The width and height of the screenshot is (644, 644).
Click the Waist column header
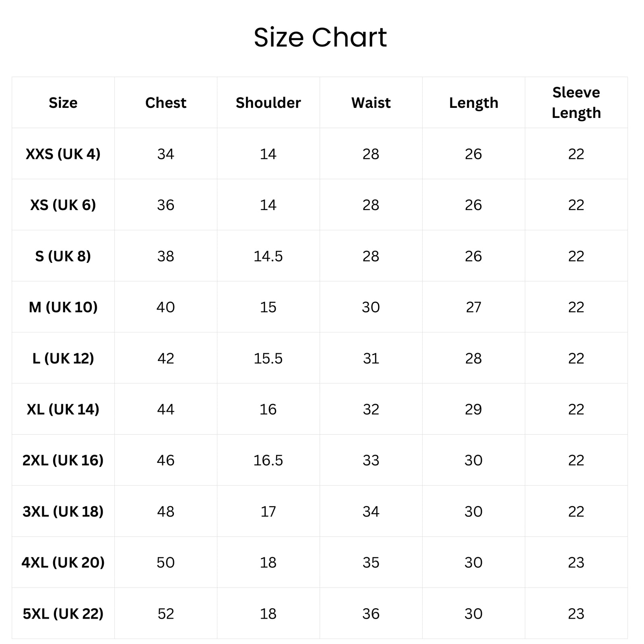coord(371,103)
